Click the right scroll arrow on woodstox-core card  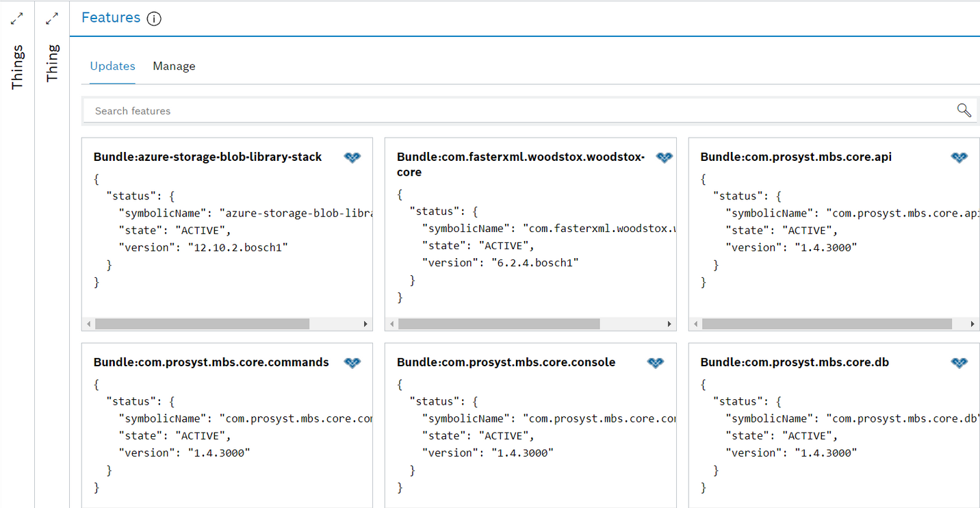point(669,323)
